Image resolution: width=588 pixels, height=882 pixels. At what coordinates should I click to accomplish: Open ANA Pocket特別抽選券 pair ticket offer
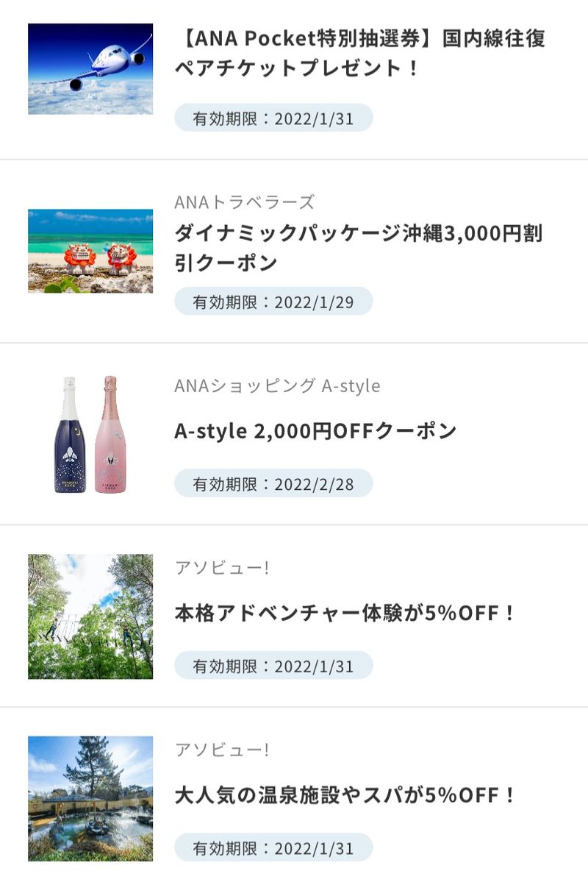(360, 53)
